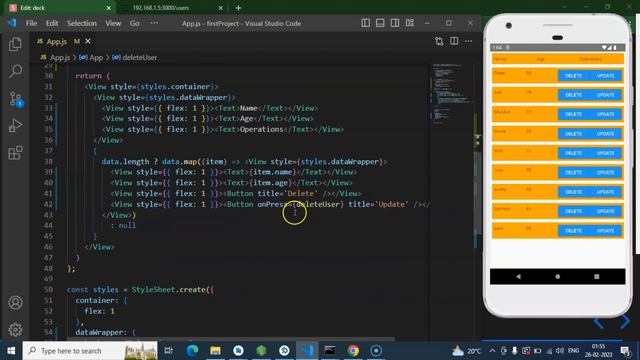Click the 'return (' text on line 30
This screenshot has width=640, height=360.
[x=93, y=76]
